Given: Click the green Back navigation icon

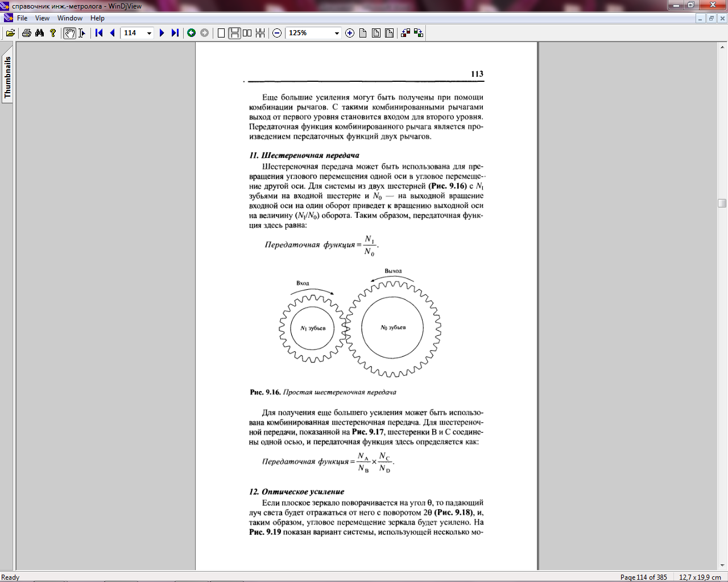Looking at the screenshot, I should pos(192,33).
